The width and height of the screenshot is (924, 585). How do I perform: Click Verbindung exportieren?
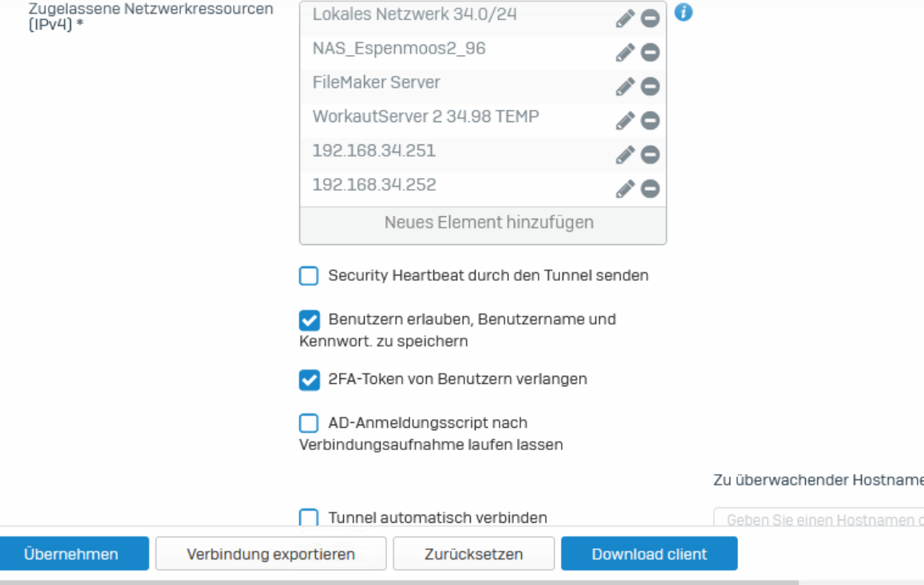tap(270, 554)
